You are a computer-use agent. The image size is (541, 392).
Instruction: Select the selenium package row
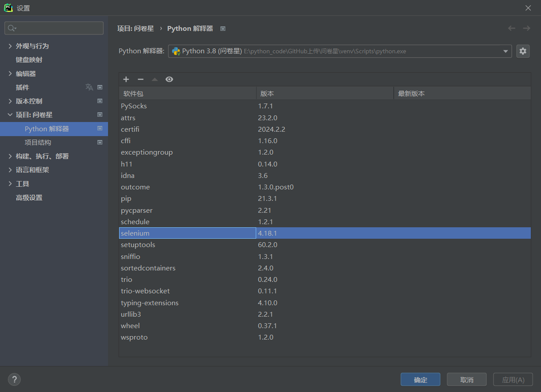(x=325, y=233)
